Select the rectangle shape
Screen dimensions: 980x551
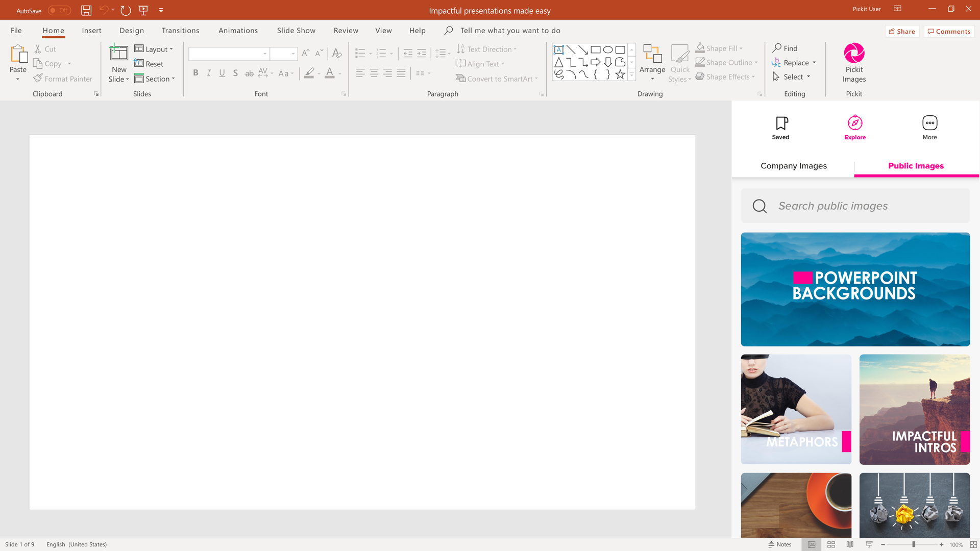[596, 49]
